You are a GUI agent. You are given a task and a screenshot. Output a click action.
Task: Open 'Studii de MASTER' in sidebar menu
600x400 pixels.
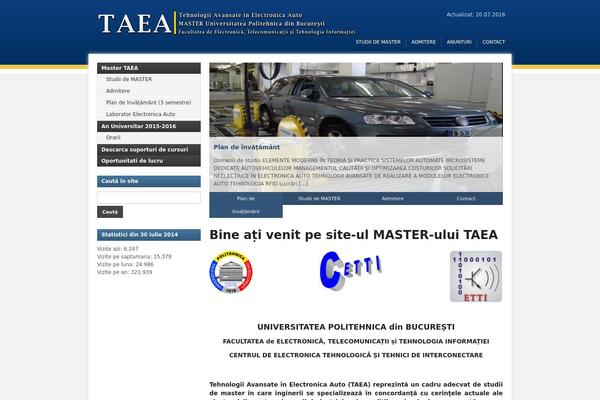click(129, 79)
